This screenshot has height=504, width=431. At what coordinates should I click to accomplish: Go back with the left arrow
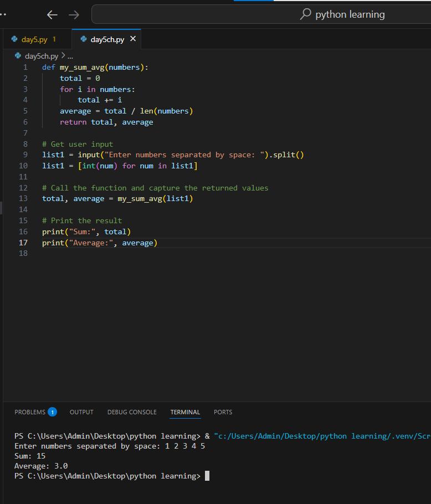(52, 15)
